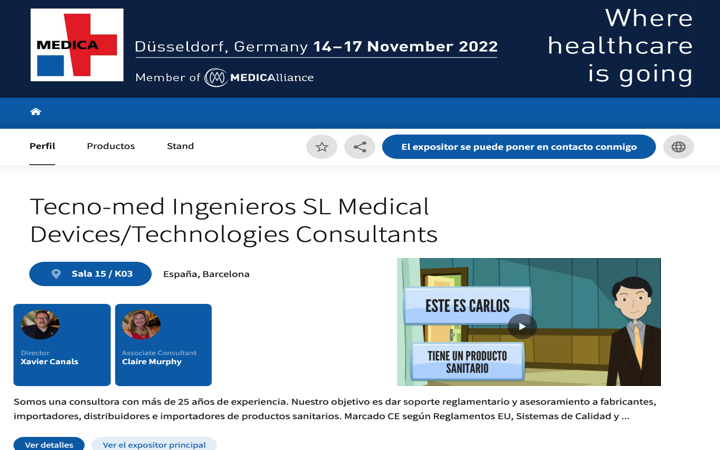Click Ver el expositor principal
Screen dimensions: 720x450
pyautogui.click(x=154, y=444)
